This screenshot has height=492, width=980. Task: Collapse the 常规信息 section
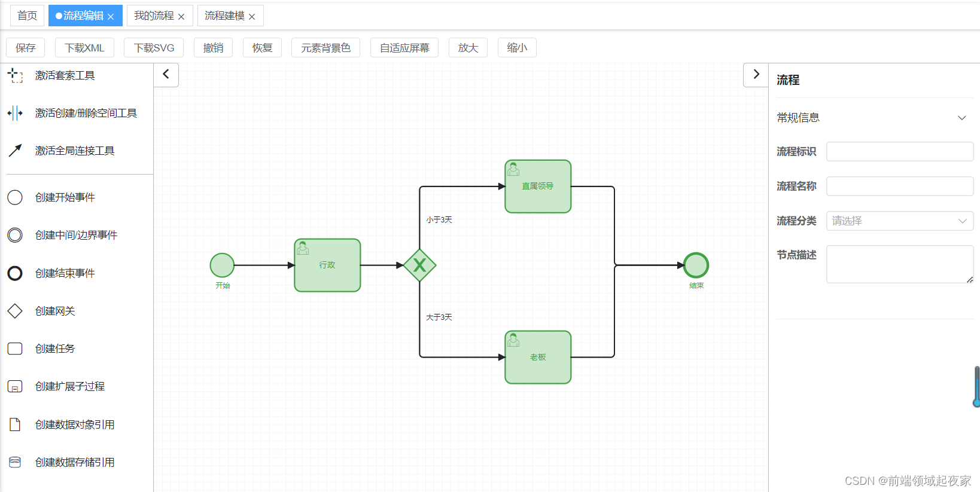click(961, 118)
